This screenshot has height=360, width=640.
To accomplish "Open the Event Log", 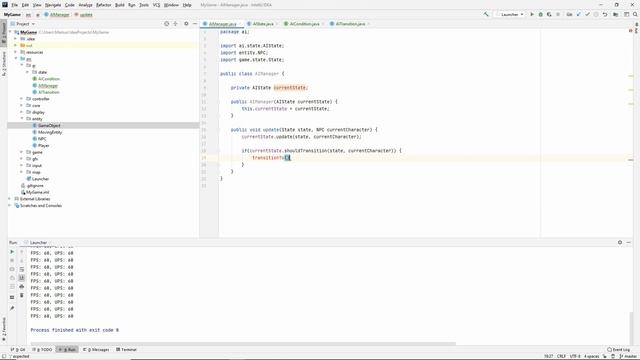I will (x=618, y=349).
